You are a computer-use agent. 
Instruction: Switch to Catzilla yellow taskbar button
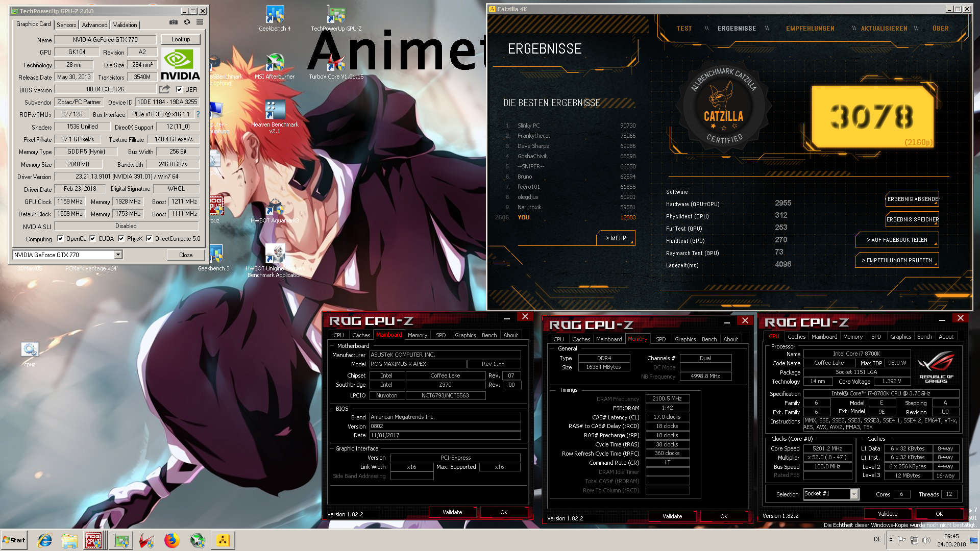[223, 540]
